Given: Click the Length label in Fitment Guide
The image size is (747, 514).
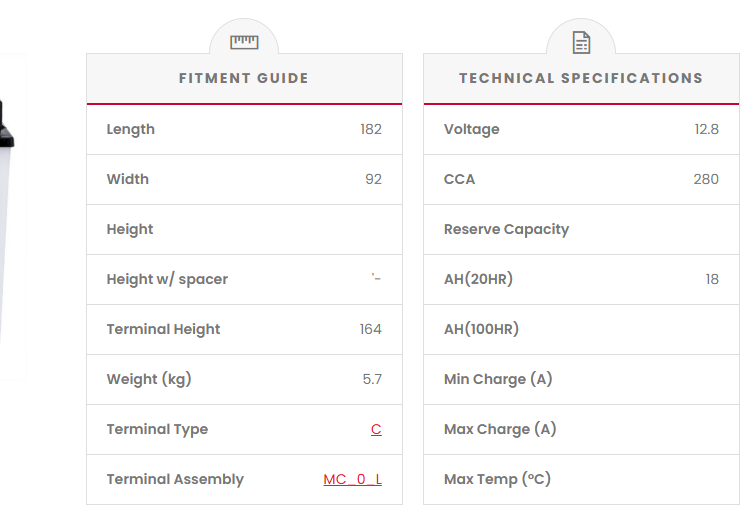Looking at the screenshot, I should [x=131, y=129].
